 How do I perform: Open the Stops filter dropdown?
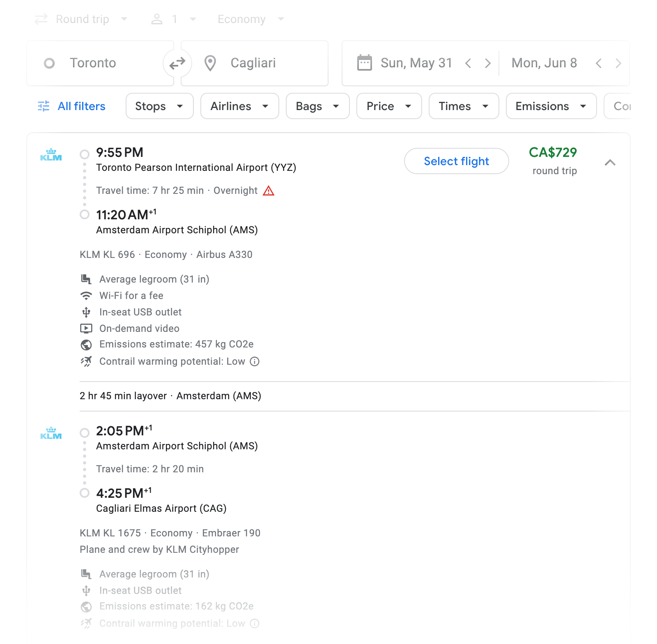click(x=159, y=106)
